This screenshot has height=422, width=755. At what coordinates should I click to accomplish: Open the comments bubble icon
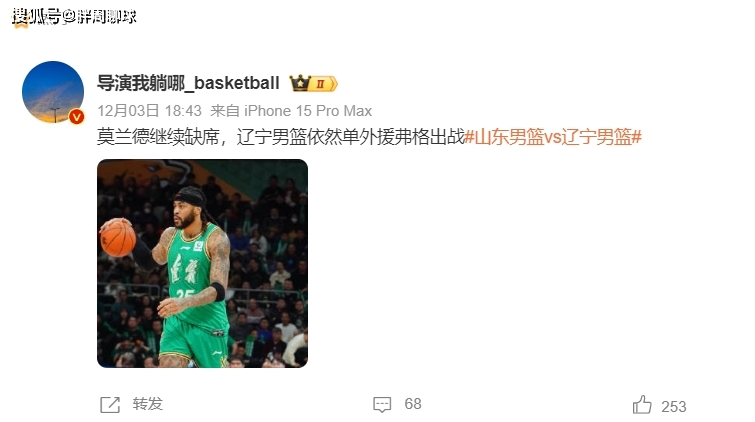click(382, 405)
